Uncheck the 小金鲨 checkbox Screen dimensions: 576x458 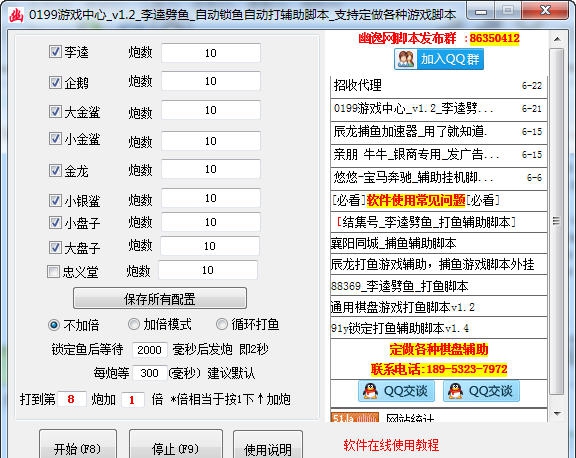55,139
